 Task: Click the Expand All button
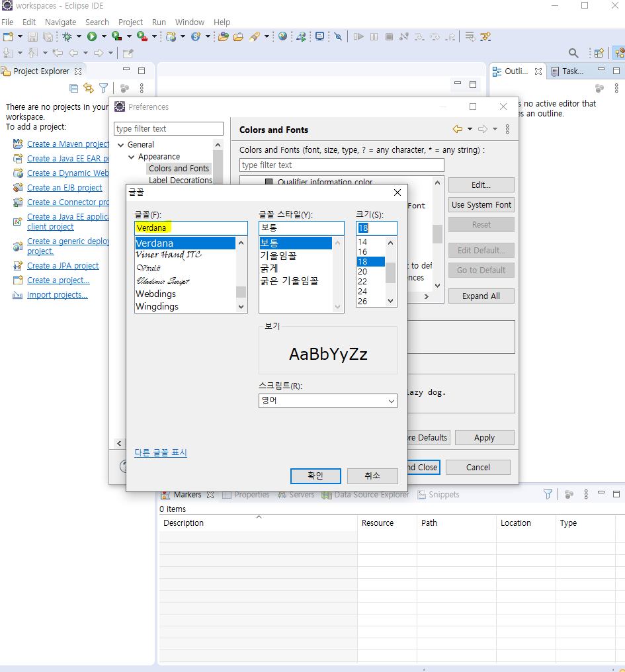[481, 296]
